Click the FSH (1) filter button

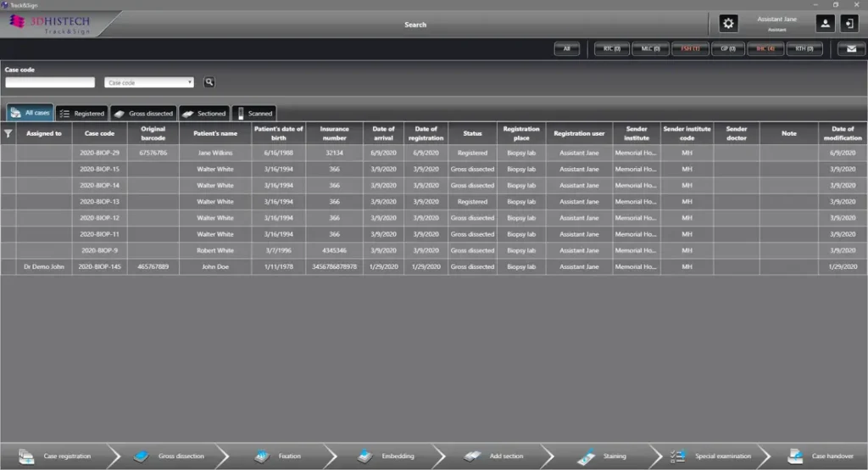coord(690,48)
